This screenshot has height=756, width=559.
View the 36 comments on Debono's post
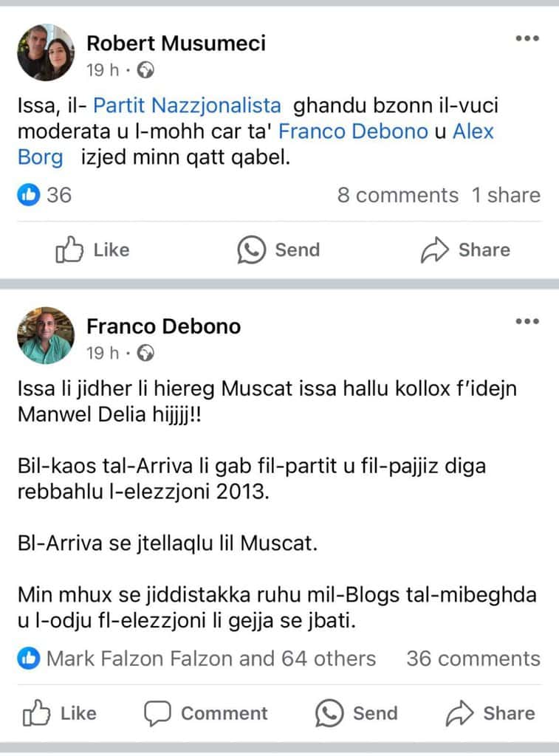(x=473, y=659)
